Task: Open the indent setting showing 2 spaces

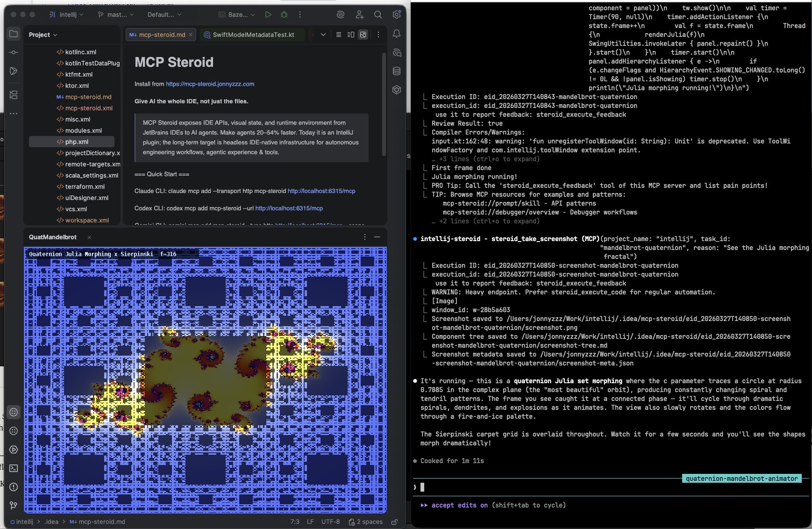Action: point(366,522)
